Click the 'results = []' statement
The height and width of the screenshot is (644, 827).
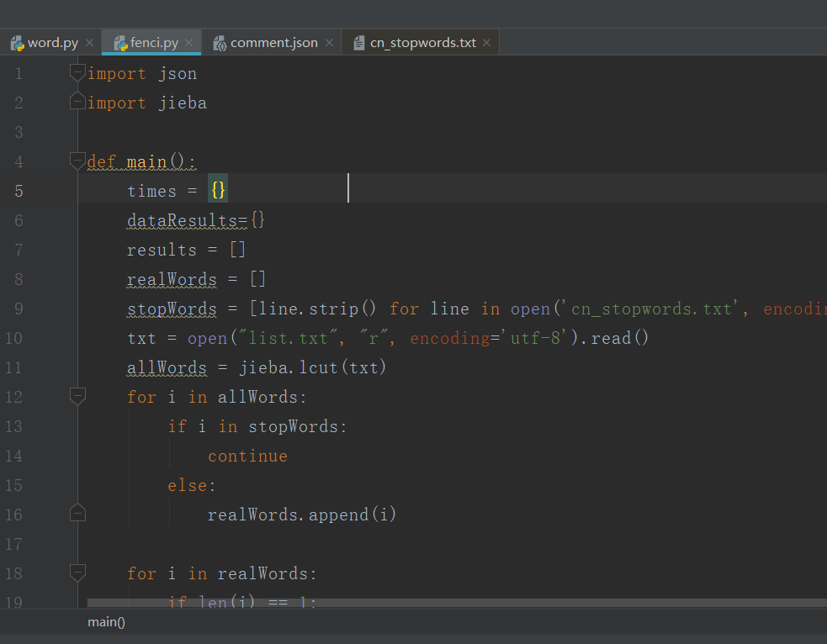click(186, 250)
